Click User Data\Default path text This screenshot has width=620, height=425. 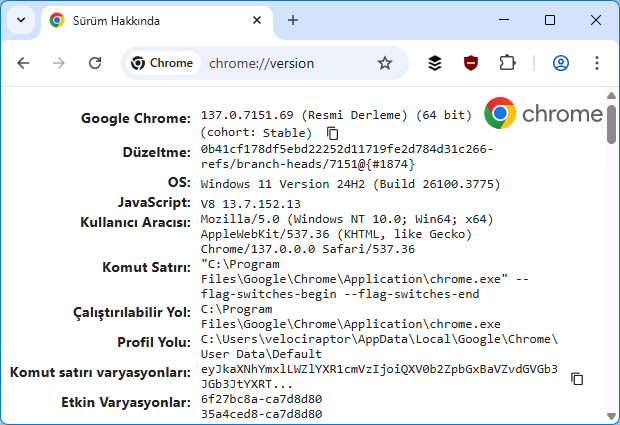coord(261,354)
